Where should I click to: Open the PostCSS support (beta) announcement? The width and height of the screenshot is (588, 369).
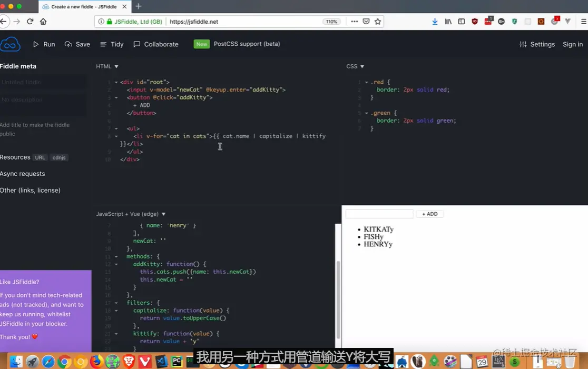coord(237,44)
